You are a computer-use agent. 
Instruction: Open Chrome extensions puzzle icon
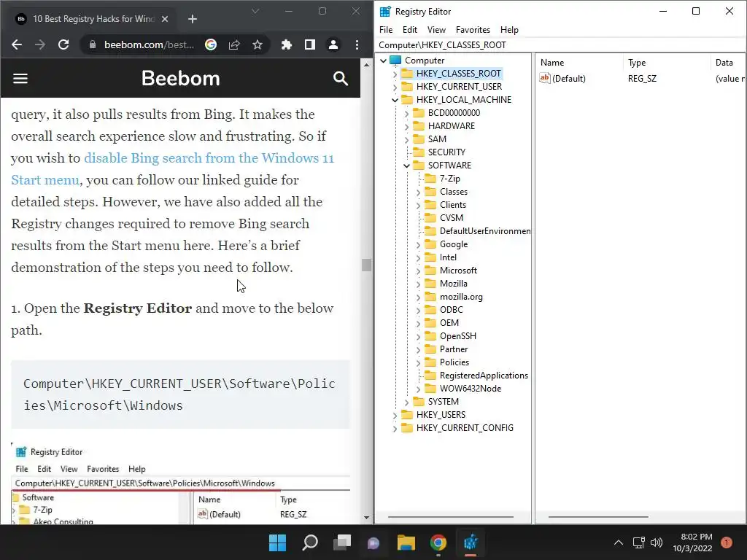(286, 44)
